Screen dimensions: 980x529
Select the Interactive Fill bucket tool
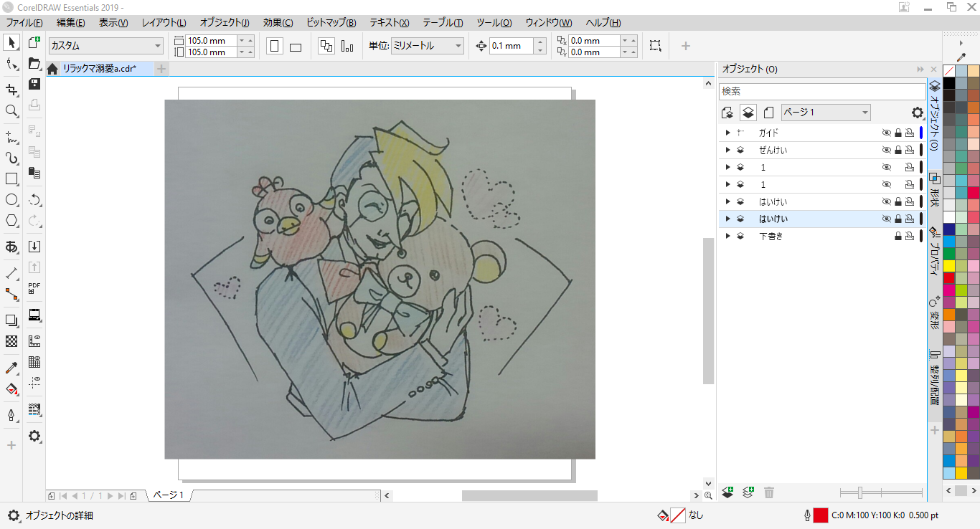click(11, 389)
